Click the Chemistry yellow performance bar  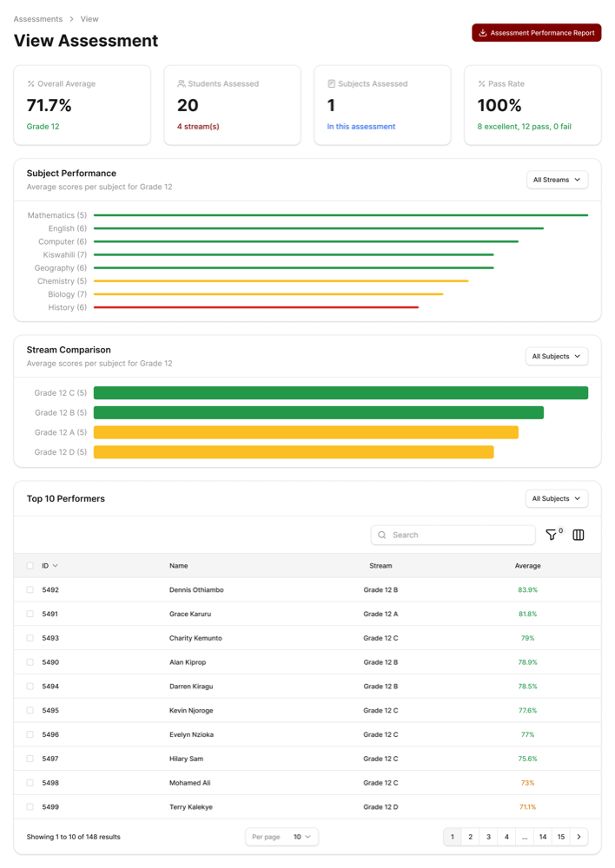[281, 281]
